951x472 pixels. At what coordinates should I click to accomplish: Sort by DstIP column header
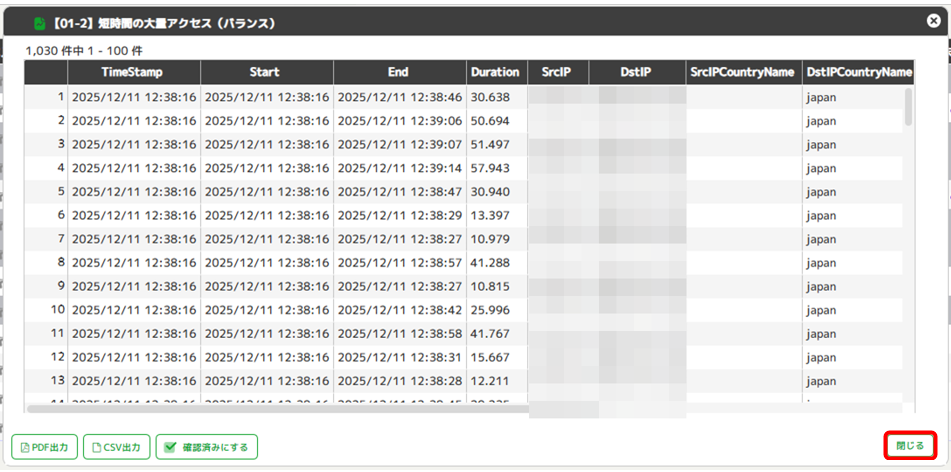pyautogui.click(x=637, y=72)
